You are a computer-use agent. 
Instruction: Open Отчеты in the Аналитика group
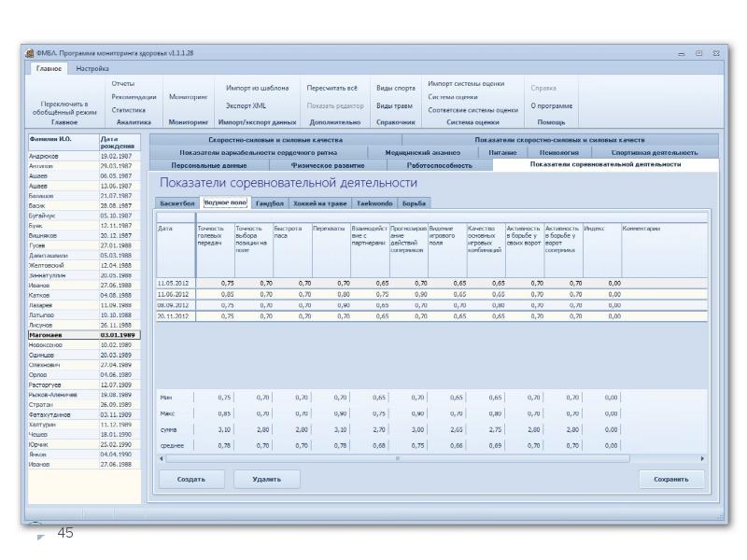(x=123, y=85)
